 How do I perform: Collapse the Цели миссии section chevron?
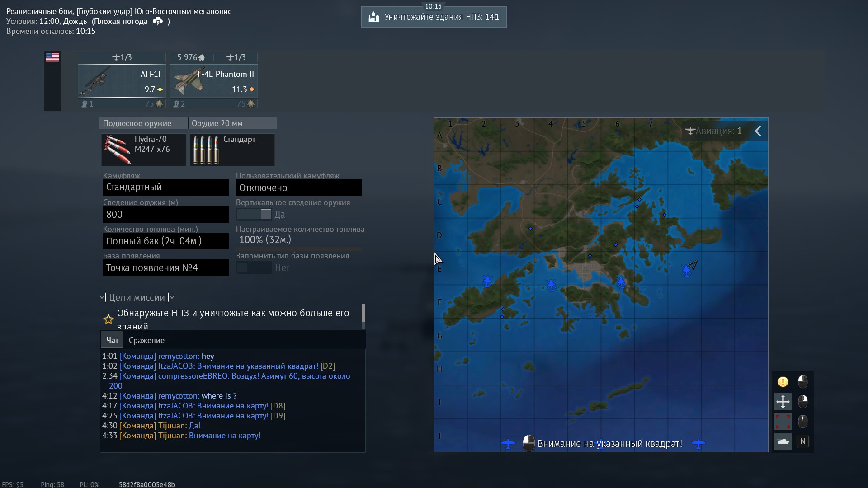click(102, 298)
